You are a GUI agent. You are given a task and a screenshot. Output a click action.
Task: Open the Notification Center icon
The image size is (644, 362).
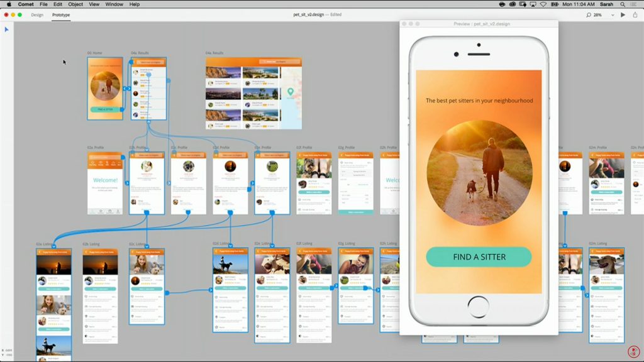(x=634, y=4)
